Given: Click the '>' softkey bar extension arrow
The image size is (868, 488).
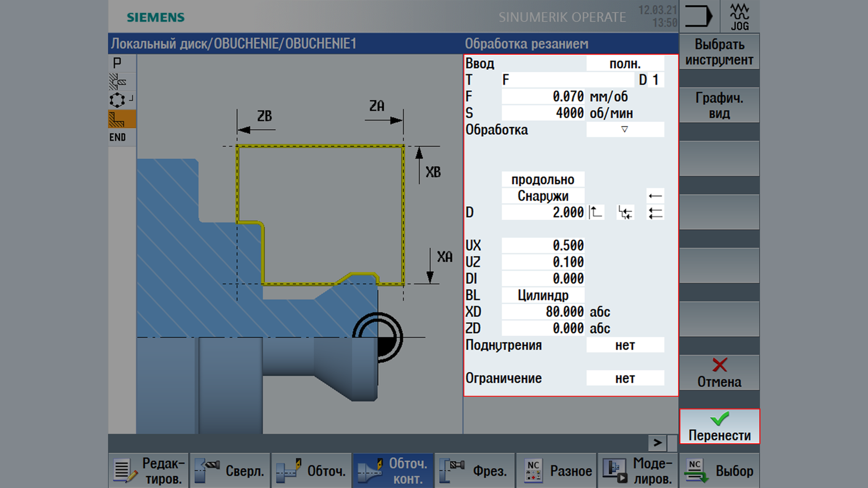Looking at the screenshot, I should click(x=657, y=443).
